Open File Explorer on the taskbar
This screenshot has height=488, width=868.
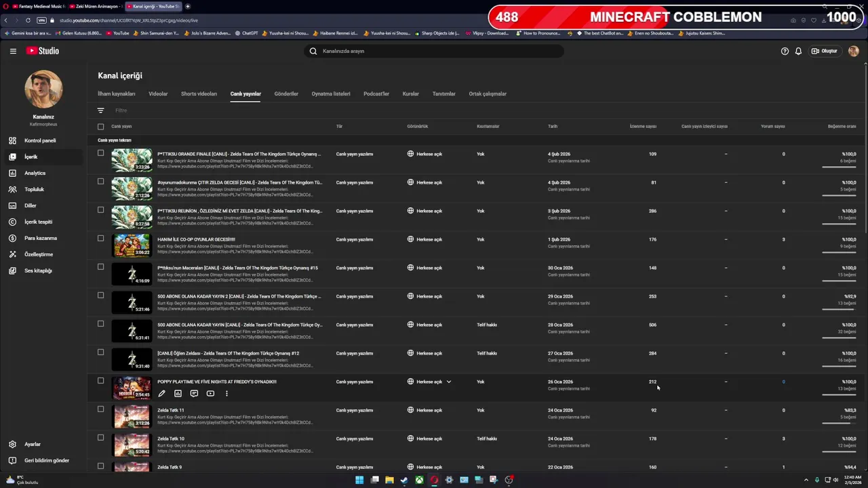pyautogui.click(x=389, y=480)
